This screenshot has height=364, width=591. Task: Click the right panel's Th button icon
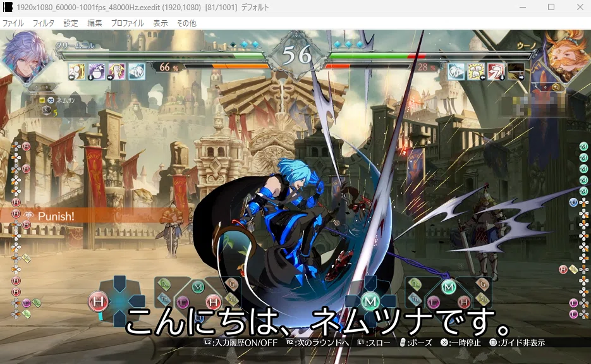415,299
